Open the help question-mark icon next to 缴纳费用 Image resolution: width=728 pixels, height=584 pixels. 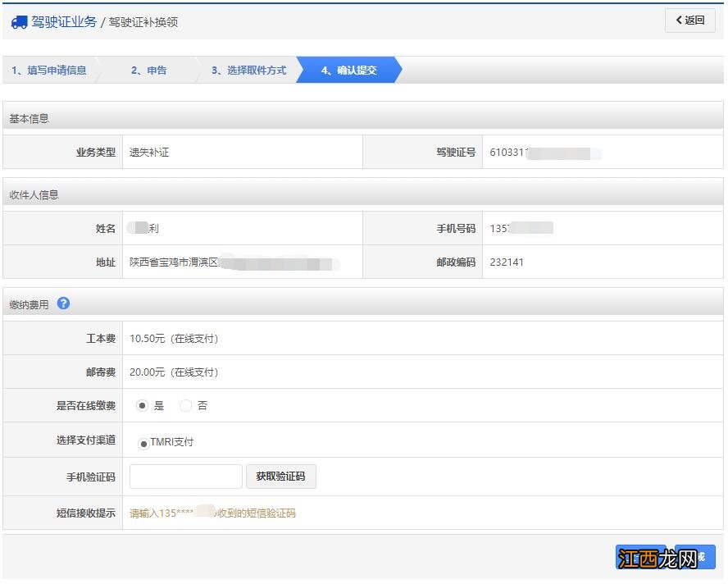coord(63,303)
